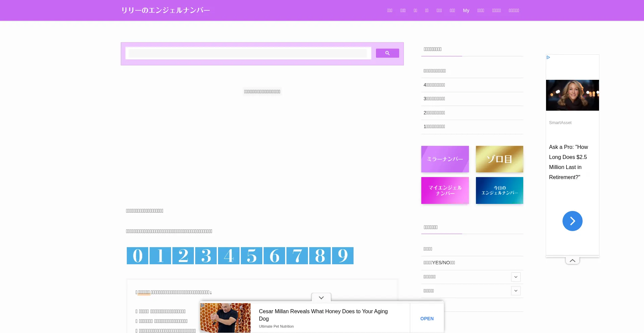Screen dimensions: 644x333
Task: Click the blue next-arrow circle in the SmartAsset ad
Action: click(x=572, y=221)
